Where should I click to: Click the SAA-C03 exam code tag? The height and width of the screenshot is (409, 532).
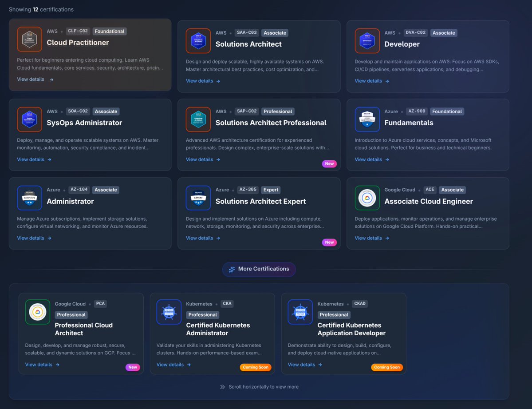point(247,32)
